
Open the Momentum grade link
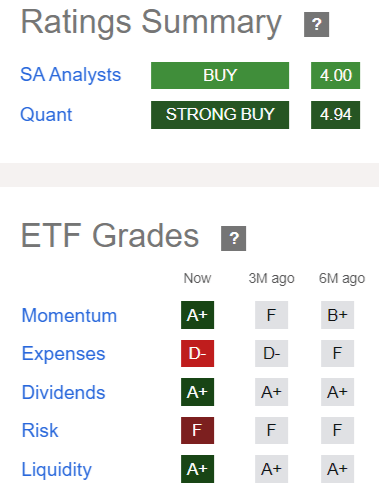coord(69,315)
